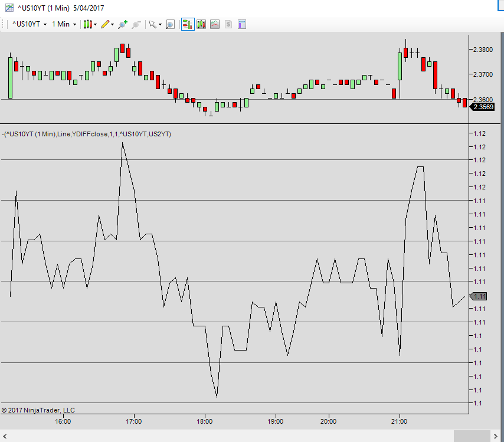Click the chart window icon in title bar
This screenshot has height=442, width=504.
(9, 8)
